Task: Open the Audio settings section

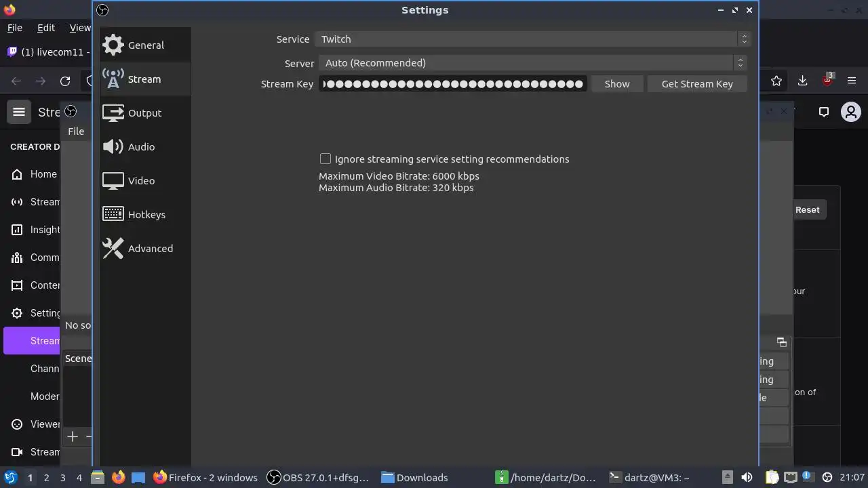Action: tap(144, 146)
